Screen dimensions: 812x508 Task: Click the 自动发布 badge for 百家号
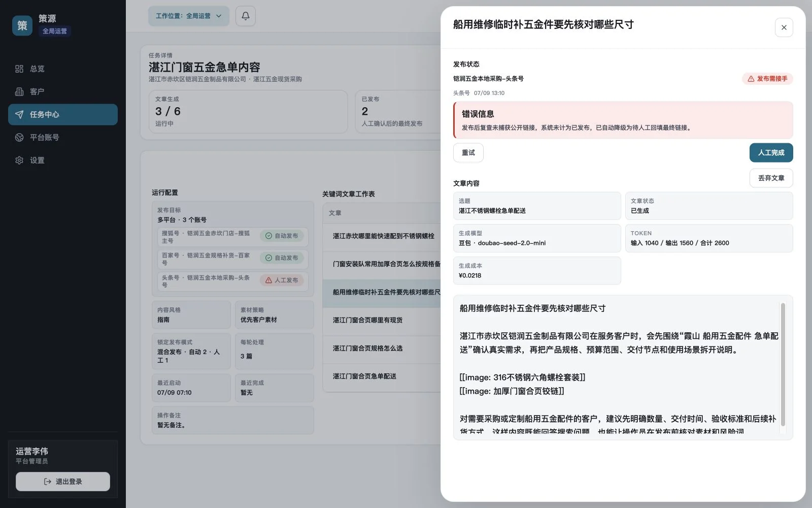[x=282, y=258]
